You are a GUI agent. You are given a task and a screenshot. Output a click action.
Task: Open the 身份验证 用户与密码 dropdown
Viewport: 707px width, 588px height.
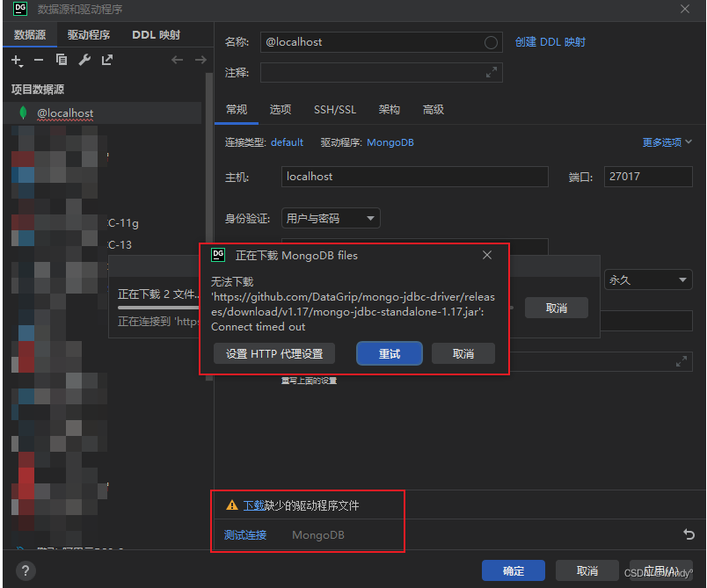(x=331, y=219)
